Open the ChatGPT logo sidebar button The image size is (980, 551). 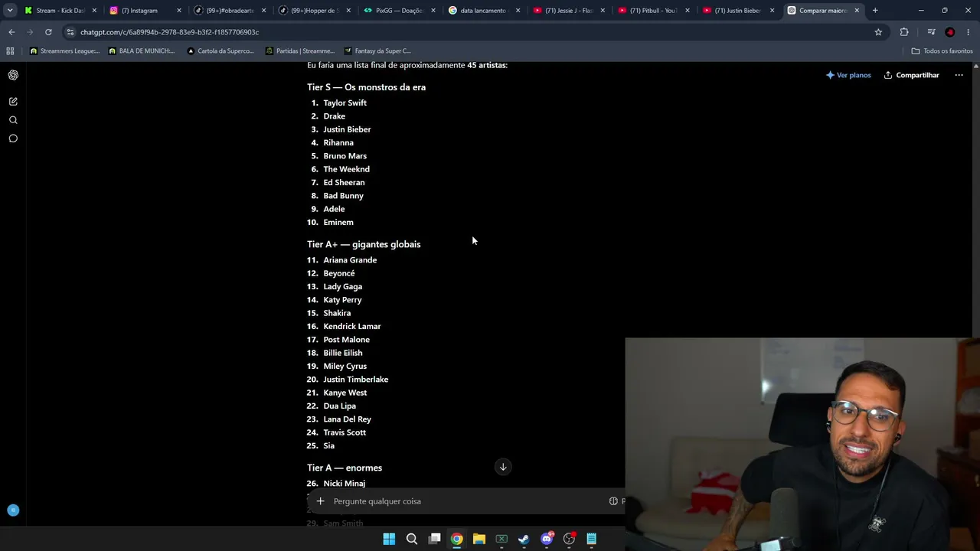click(x=13, y=75)
